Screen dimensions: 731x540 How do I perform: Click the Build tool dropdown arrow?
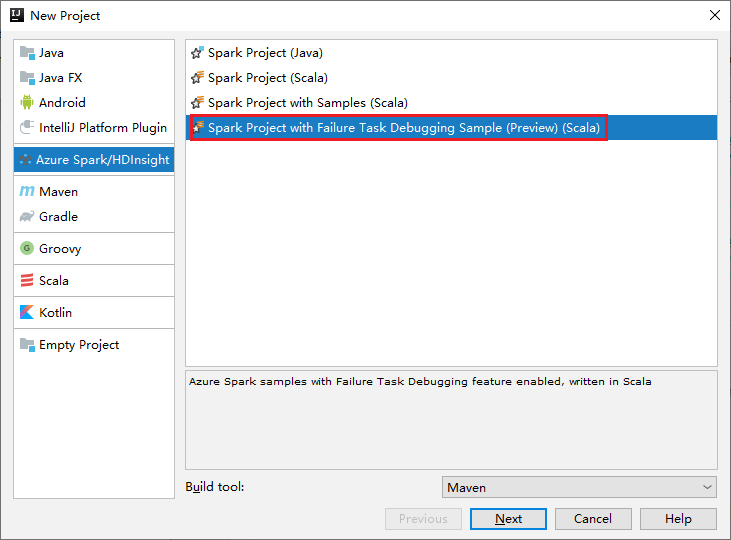pos(707,487)
